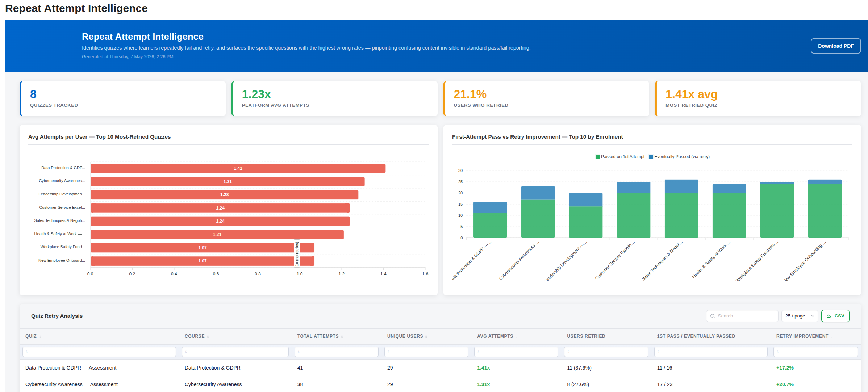Click the Sales Techniques & Negoti... 1.24 bar

click(x=220, y=221)
